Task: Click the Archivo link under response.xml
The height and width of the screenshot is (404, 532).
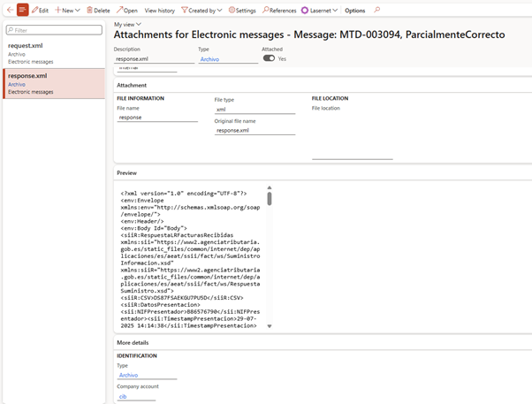Action: coord(17,84)
